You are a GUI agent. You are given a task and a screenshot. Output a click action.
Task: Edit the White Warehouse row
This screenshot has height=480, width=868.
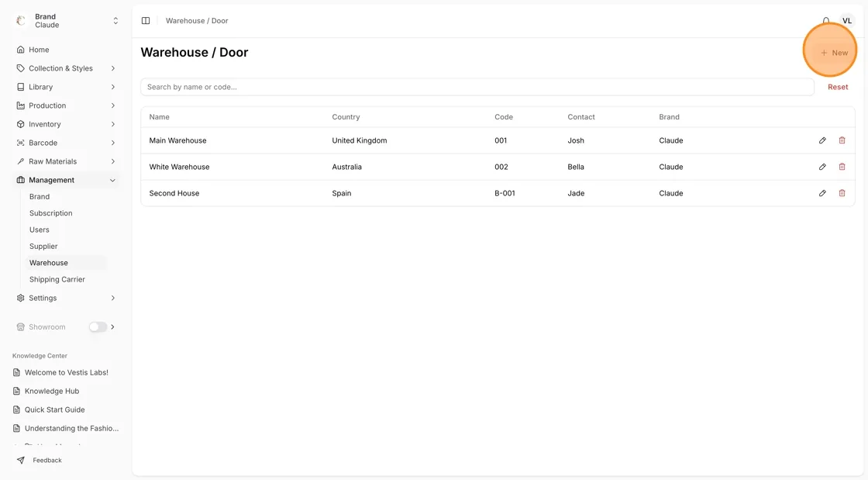coord(822,167)
